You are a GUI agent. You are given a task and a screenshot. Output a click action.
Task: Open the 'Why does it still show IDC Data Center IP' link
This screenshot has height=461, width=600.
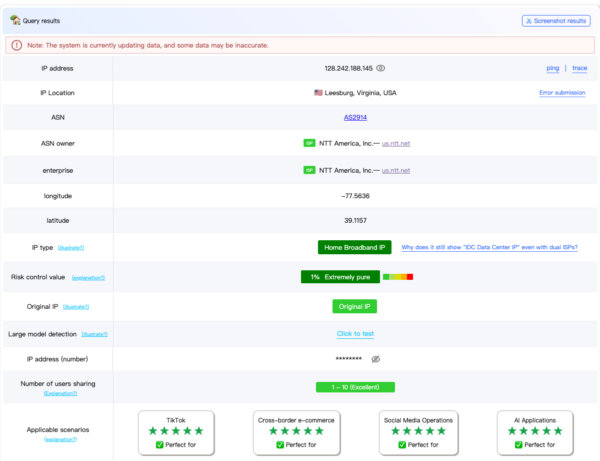click(489, 247)
